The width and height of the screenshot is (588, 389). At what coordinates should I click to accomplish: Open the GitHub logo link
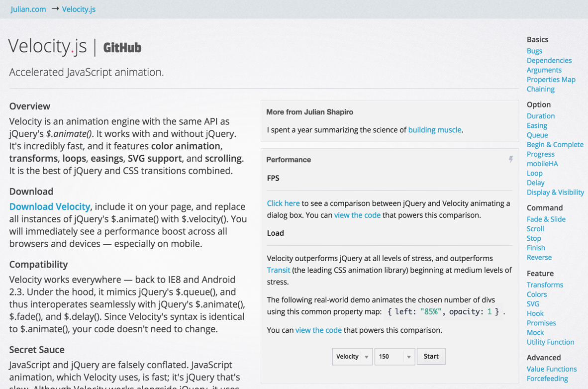[122, 48]
